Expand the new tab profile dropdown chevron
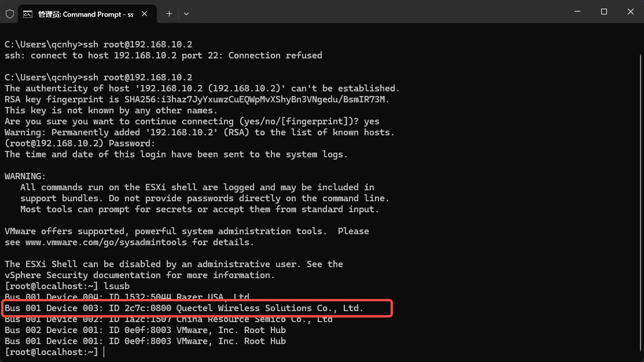This screenshot has height=362, width=644. 186,14
